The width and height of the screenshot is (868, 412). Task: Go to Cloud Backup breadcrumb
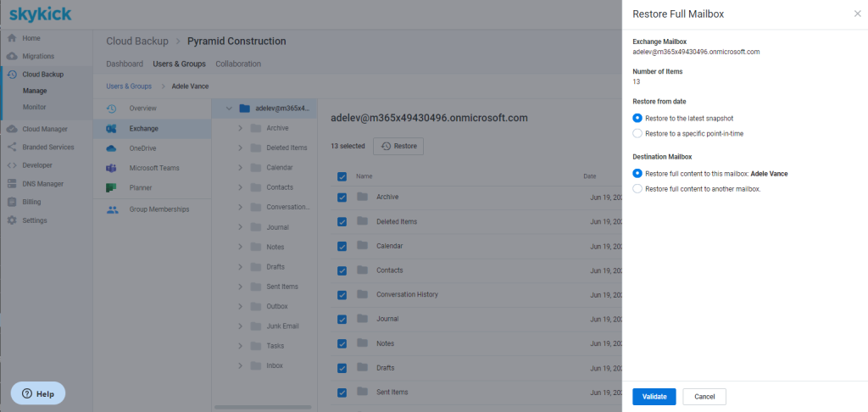point(137,41)
